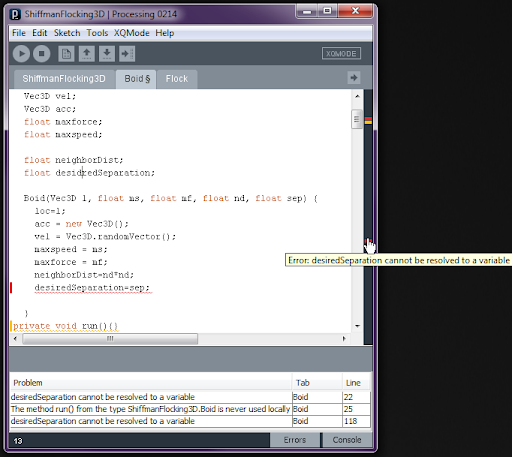512x457 pixels.
Task: Click the float desidredSeparation; declaration
Action: click(x=89, y=173)
